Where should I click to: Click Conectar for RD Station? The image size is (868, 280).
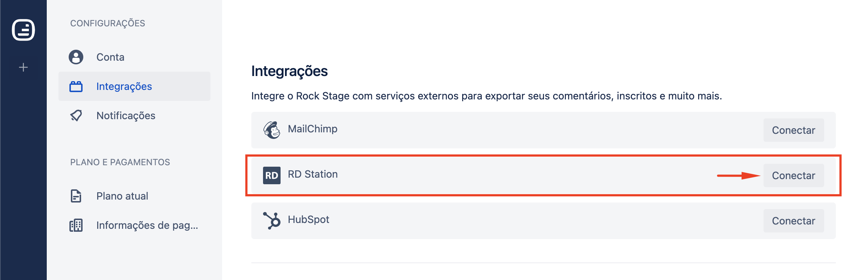(x=793, y=175)
